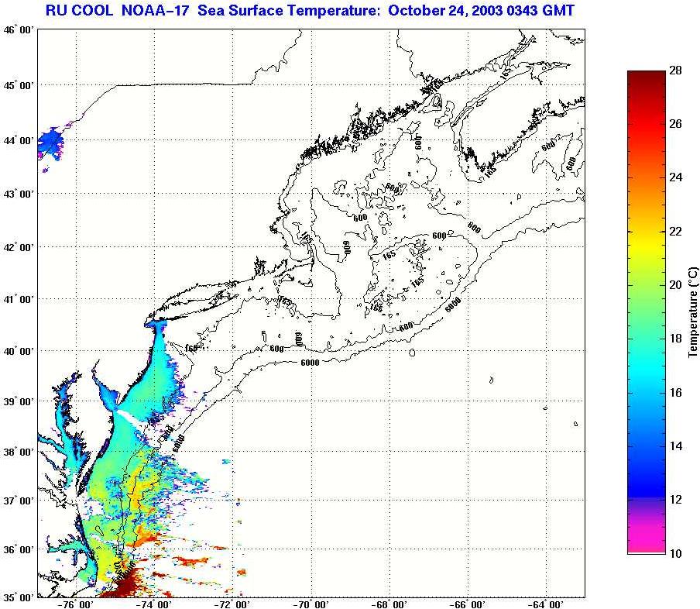Click the colorbar tick label 12
The width and height of the screenshot is (700, 609).
[x=675, y=500]
